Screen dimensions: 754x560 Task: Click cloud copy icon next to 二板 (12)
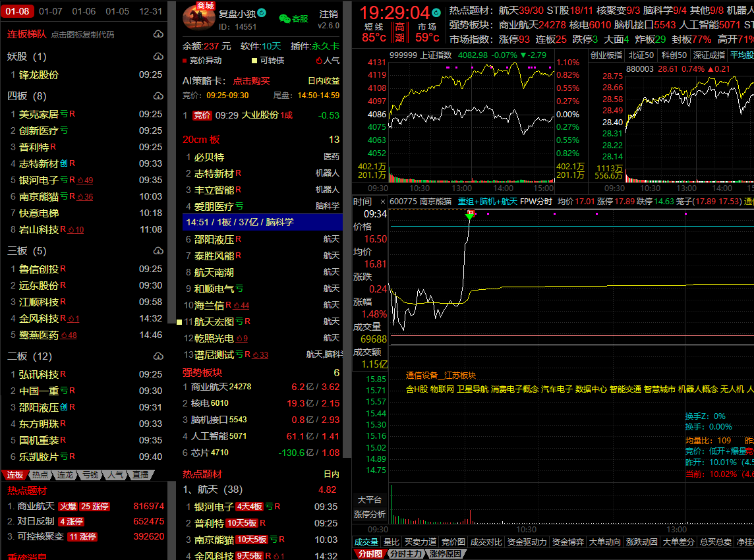(158, 356)
